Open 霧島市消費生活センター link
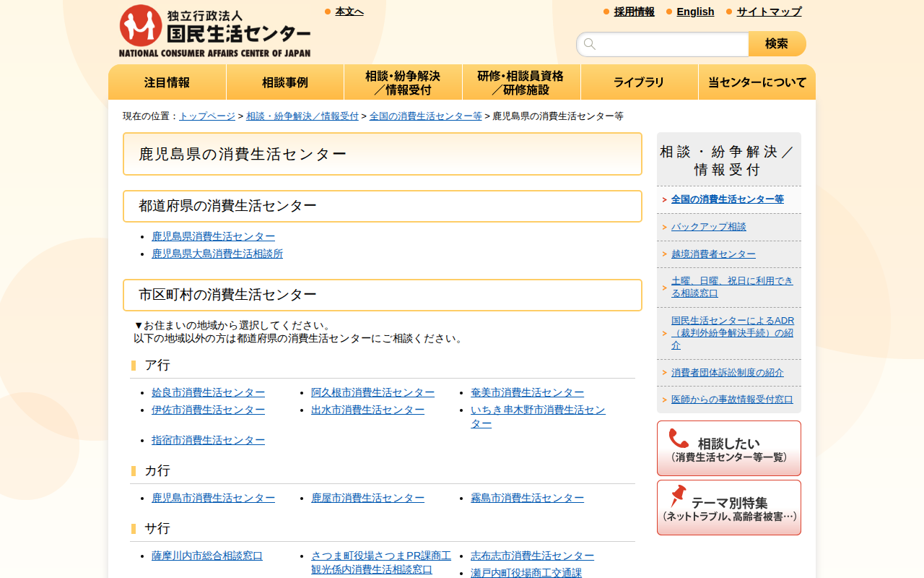The width and height of the screenshot is (924, 578). (x=528, y=498)
